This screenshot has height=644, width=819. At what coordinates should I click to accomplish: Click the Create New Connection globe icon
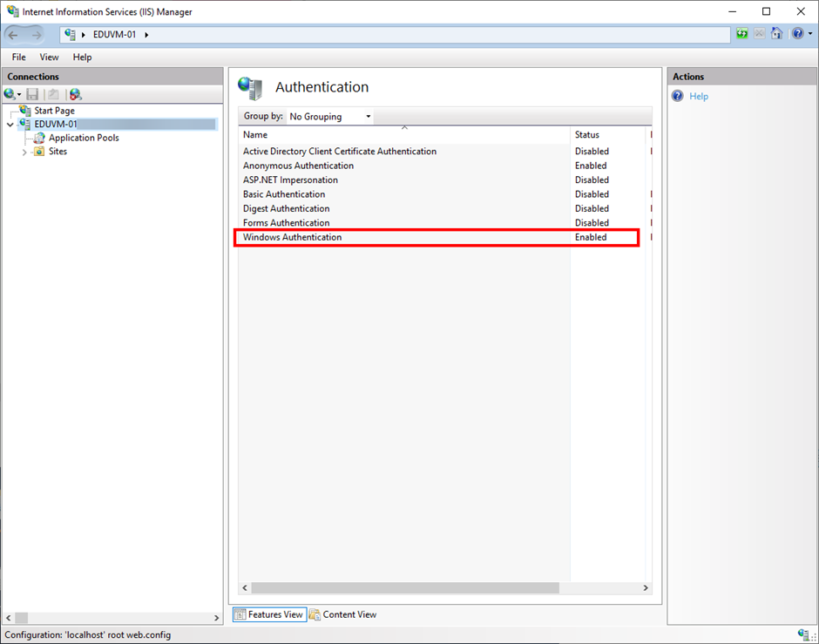[10, 94]
